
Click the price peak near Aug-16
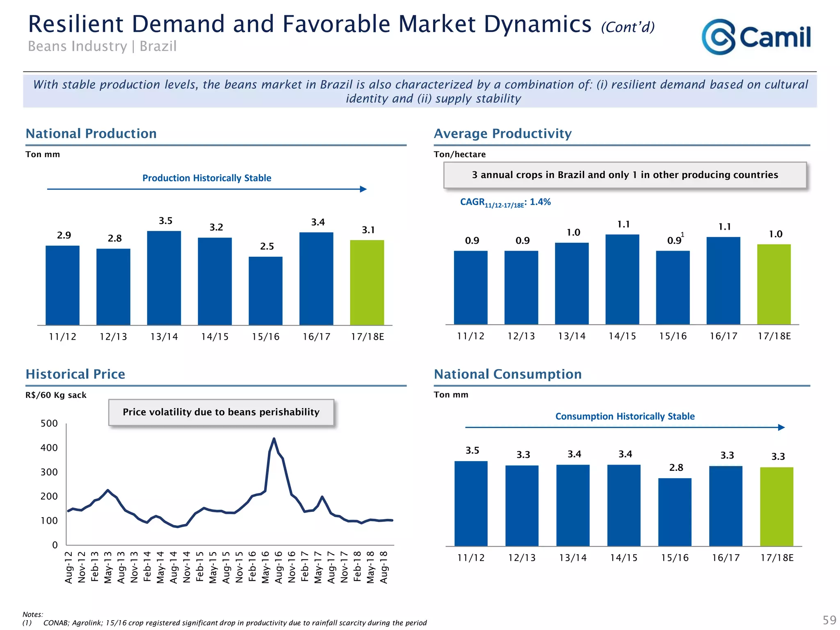pos(274,439)
